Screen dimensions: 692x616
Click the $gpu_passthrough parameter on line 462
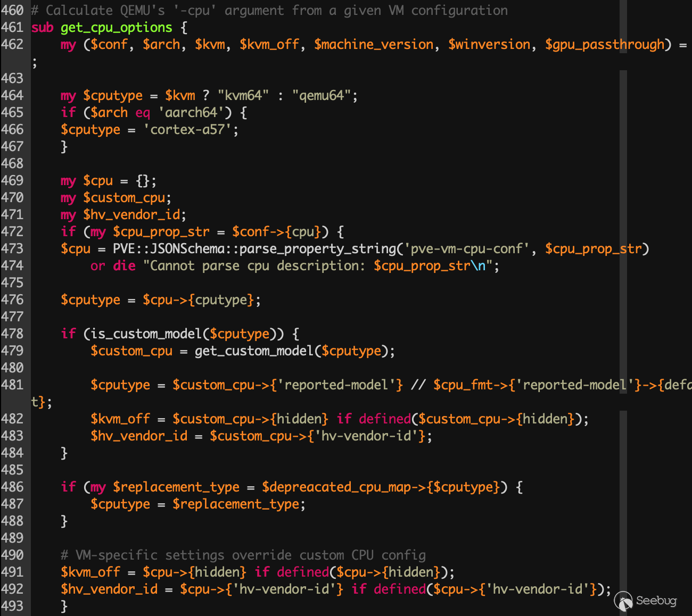coord(605,45)
